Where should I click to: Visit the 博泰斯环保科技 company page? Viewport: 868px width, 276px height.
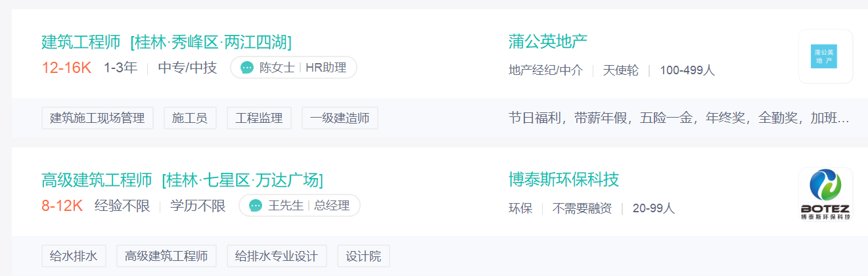[563, 180]
